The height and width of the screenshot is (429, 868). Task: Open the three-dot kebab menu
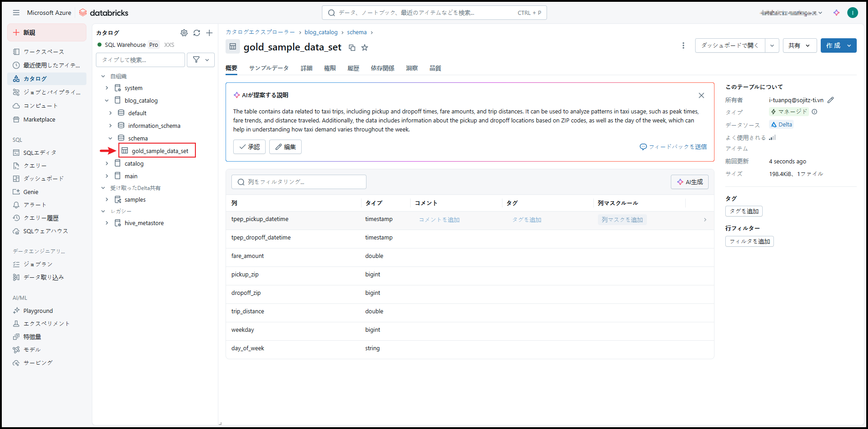(683, 45)
